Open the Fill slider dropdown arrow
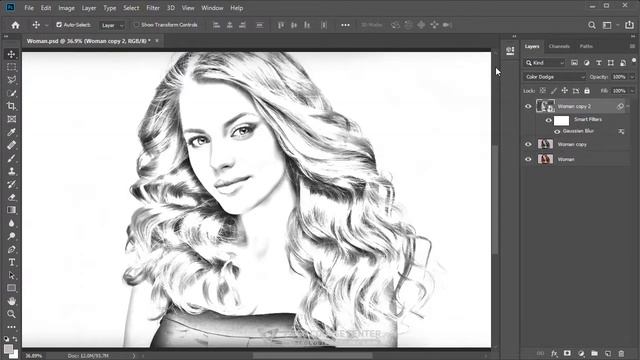The image size is (640, 360). [x=632, y=91]
